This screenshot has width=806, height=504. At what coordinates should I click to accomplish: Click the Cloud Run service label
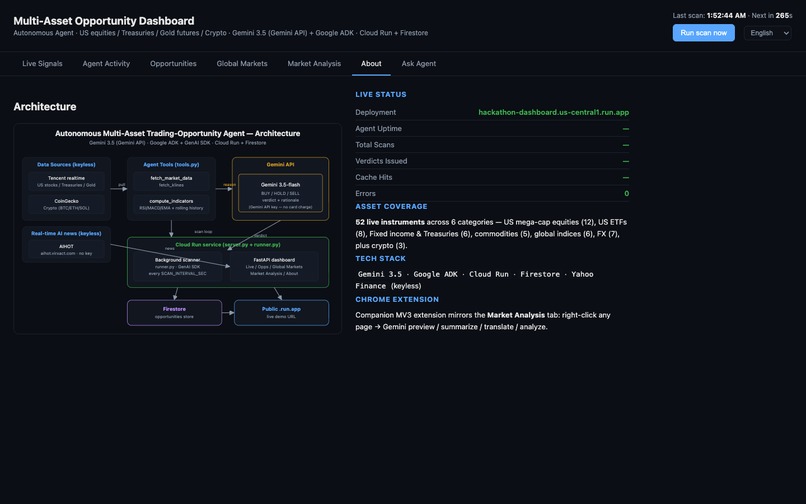coord(228,245)
